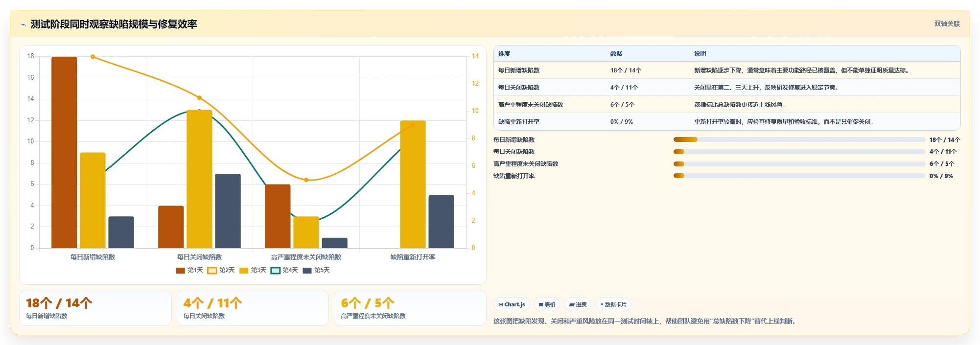The height and width of the screenshot is (345, 980).
Task: Click description starting 关闭量在第二、三天上升
Action: (767, 88)
